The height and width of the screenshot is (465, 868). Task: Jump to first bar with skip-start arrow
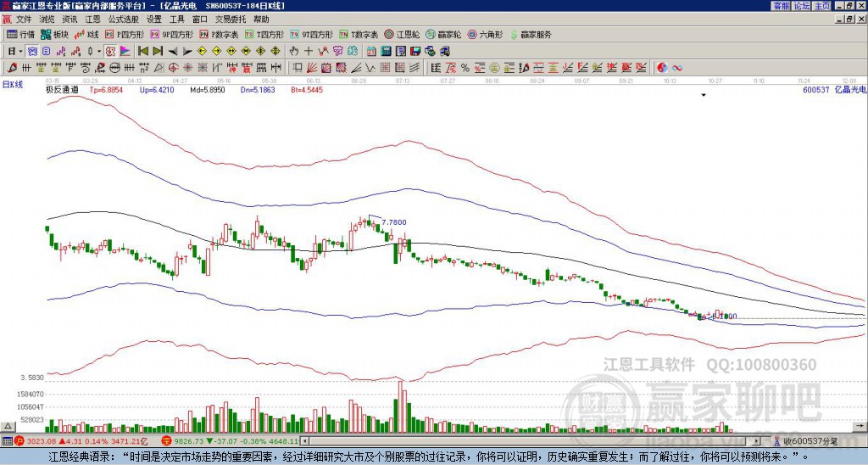point(142,51)
